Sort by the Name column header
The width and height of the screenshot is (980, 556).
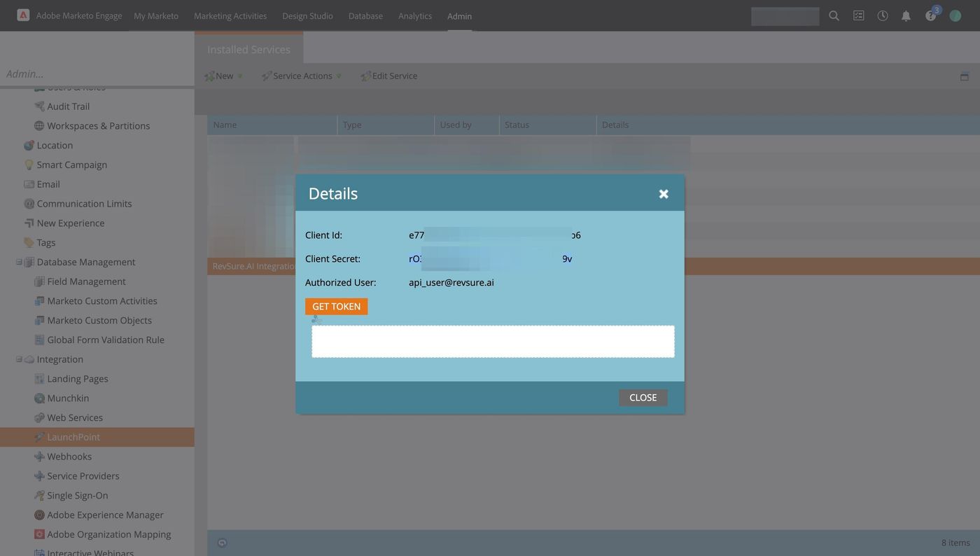(272, 125)
